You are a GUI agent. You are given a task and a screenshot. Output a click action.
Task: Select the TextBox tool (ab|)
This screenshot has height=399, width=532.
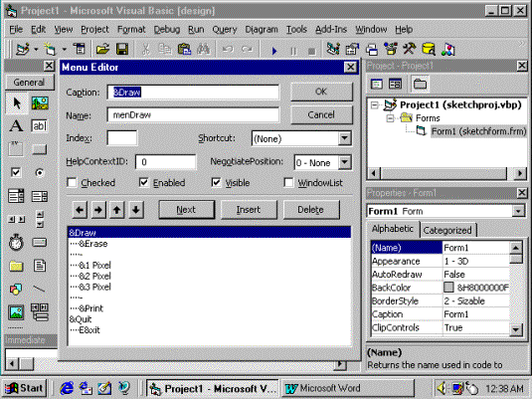[40, 126]
